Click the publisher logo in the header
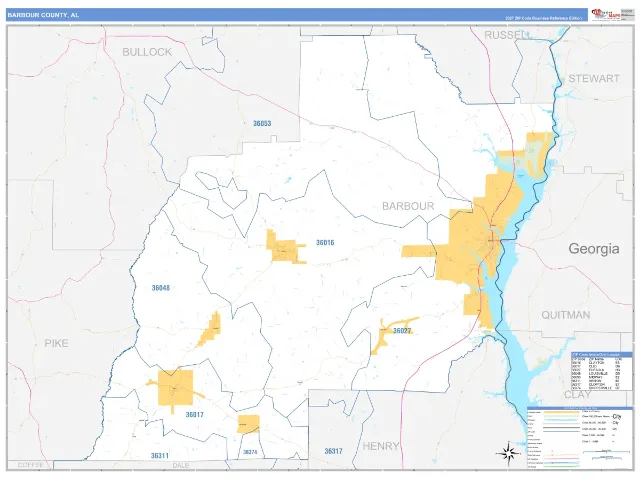 click(x=605, y=14)
